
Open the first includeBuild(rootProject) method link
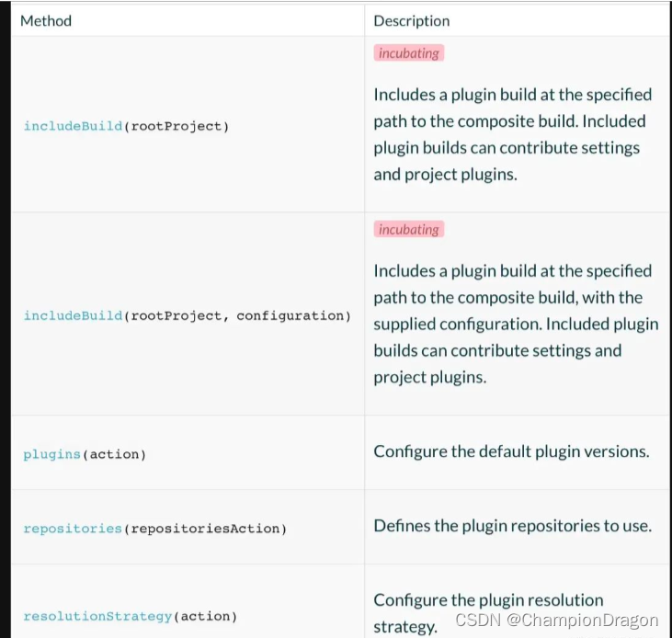[73, 126]
